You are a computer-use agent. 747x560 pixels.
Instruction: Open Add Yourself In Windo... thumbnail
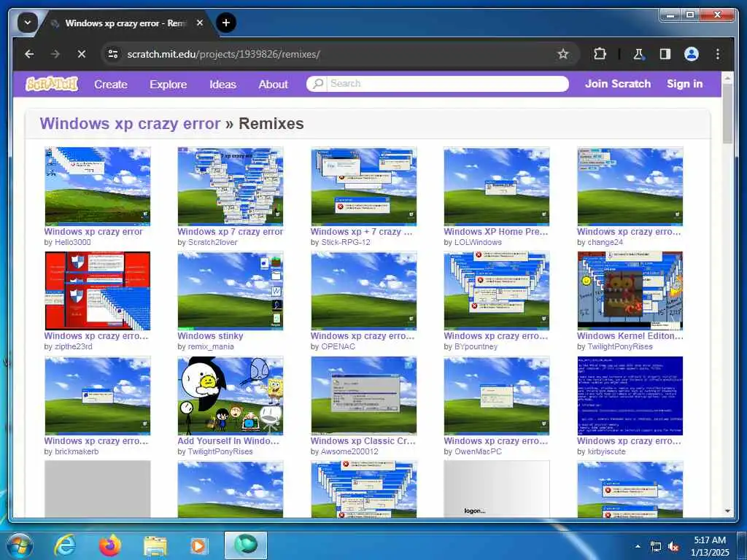point(230,396)
